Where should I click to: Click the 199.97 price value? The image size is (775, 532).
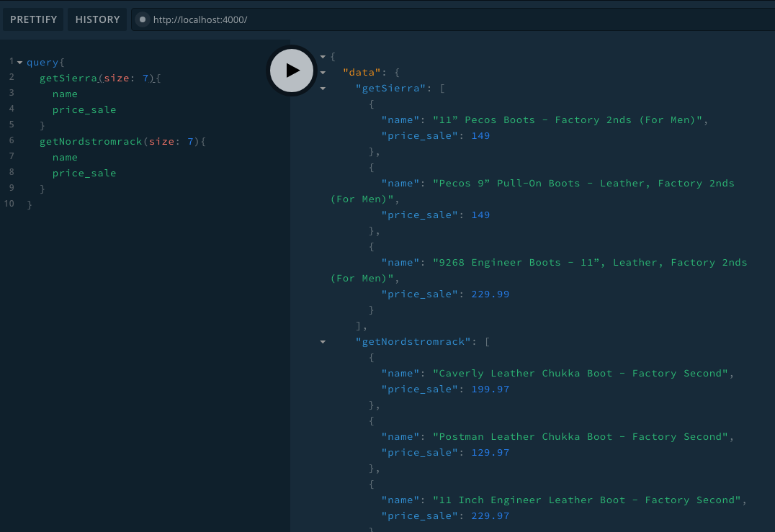coord(490,389)
